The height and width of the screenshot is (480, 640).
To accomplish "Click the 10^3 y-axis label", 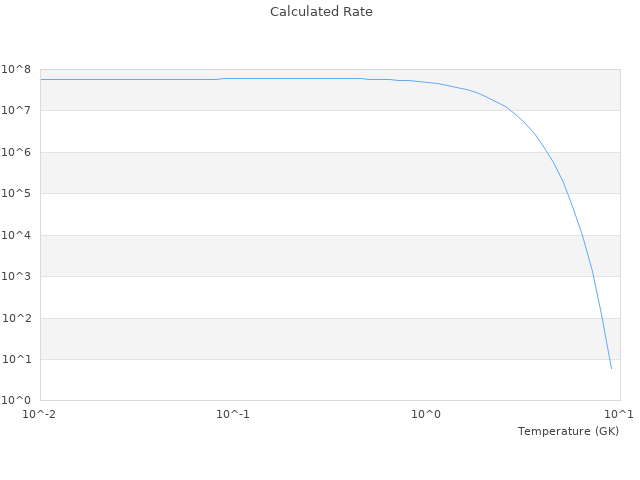I will click(x=17, y=276).
